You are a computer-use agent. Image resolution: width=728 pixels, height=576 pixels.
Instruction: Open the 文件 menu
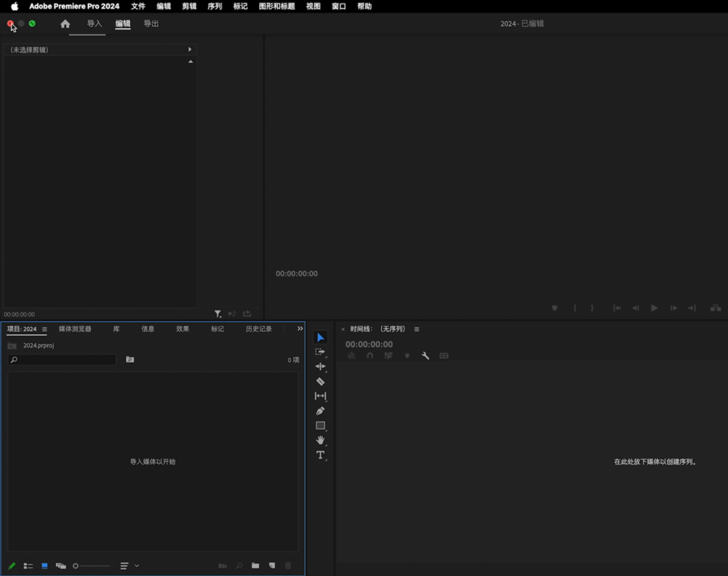click(x=138, y=6)
